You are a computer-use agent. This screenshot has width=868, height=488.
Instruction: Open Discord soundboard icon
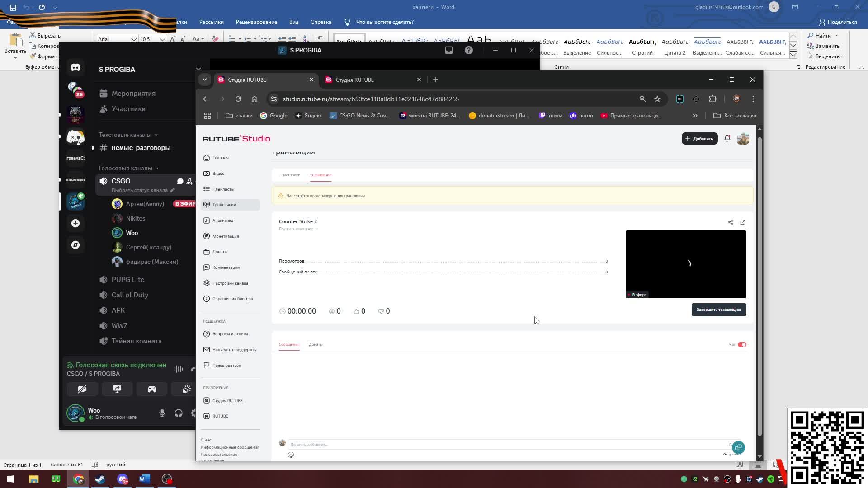click(186, 389)
